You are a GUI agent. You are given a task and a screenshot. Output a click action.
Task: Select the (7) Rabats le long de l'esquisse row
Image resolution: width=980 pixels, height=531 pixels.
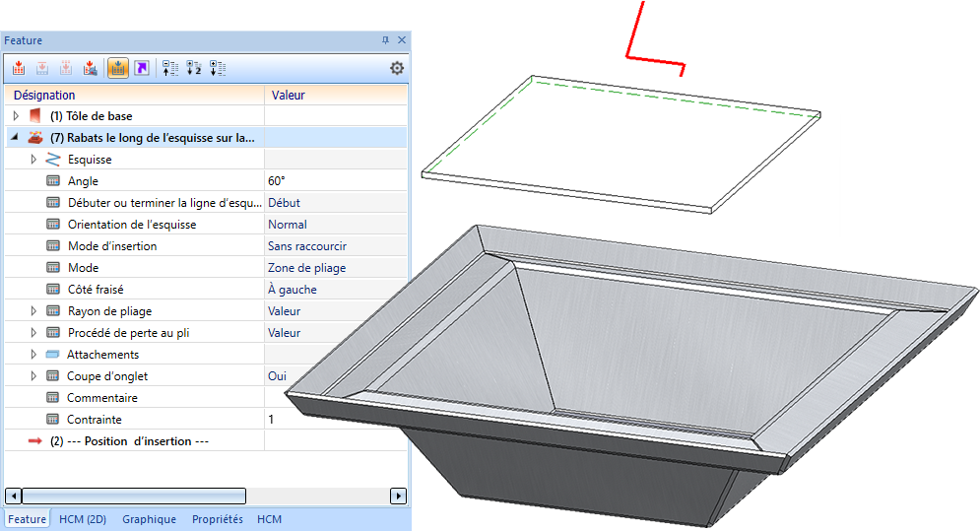click(206, 138)
